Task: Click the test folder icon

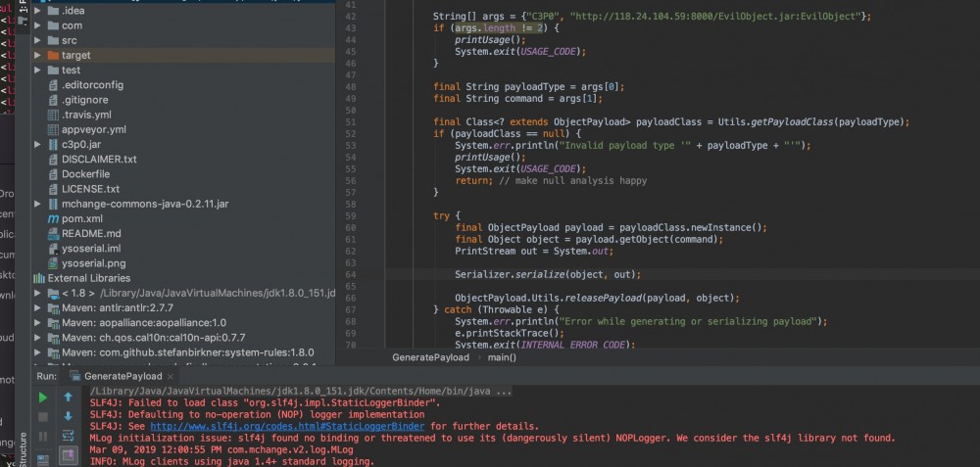Action: click(53, 70)
